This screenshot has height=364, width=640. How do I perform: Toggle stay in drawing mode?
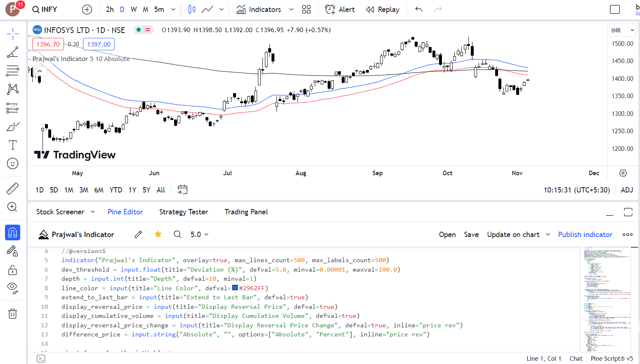tap(13, 251)
